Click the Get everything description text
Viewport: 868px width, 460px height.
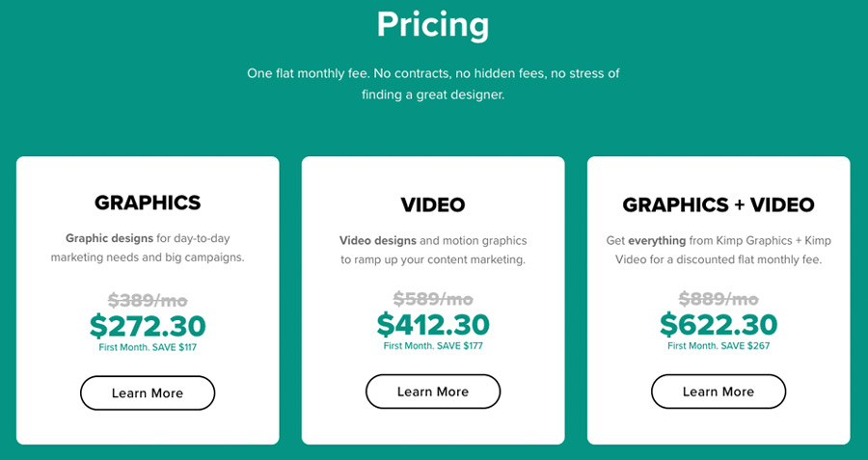718,250
